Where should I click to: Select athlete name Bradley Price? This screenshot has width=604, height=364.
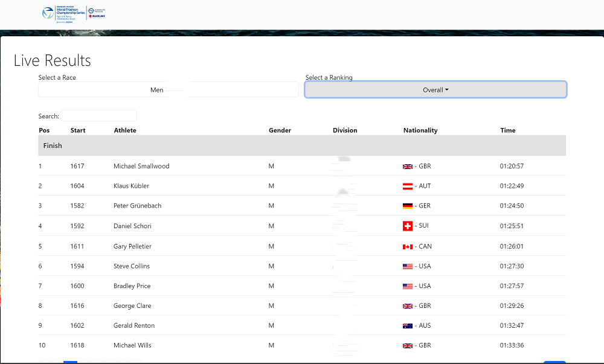132,286
